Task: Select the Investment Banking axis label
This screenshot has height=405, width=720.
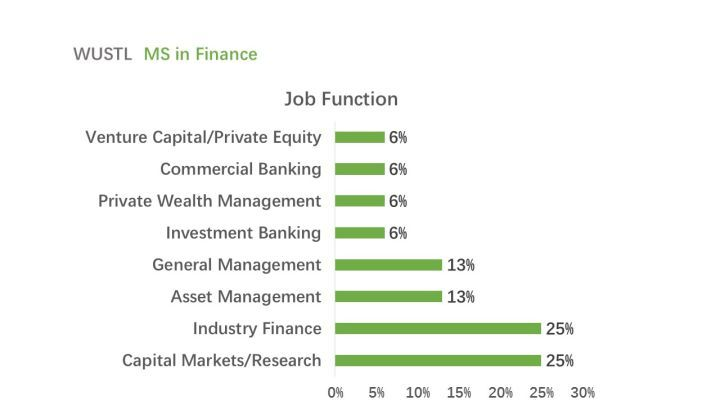Action: [x=244, y=233]
